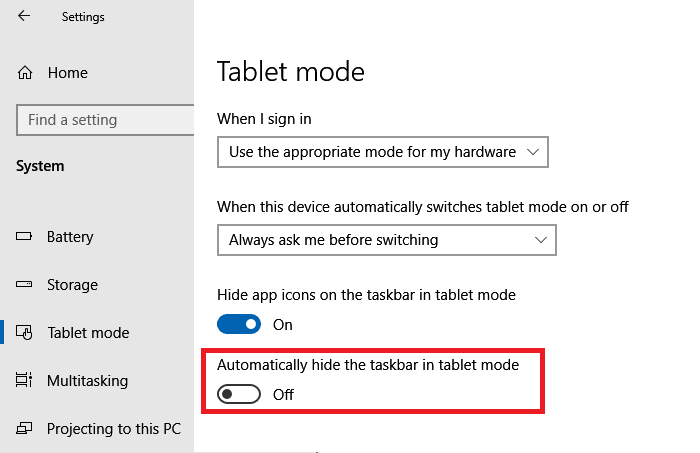Click the Tablet mode sidebar icon
The height and width of the screenshot is (453, 700).
coord(24,332)
